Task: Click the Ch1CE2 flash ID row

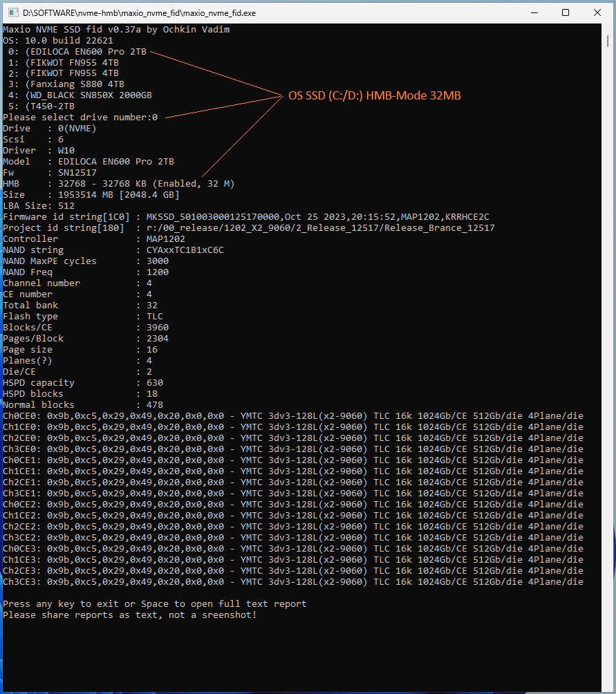Action: coord(293,516)
